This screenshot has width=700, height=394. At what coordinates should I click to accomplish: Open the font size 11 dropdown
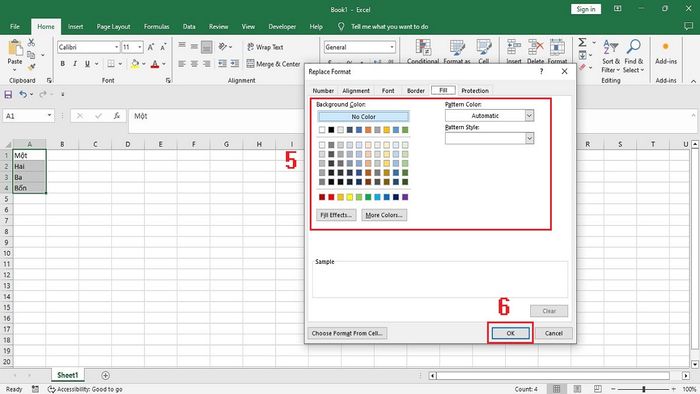[x=140, y=47]
